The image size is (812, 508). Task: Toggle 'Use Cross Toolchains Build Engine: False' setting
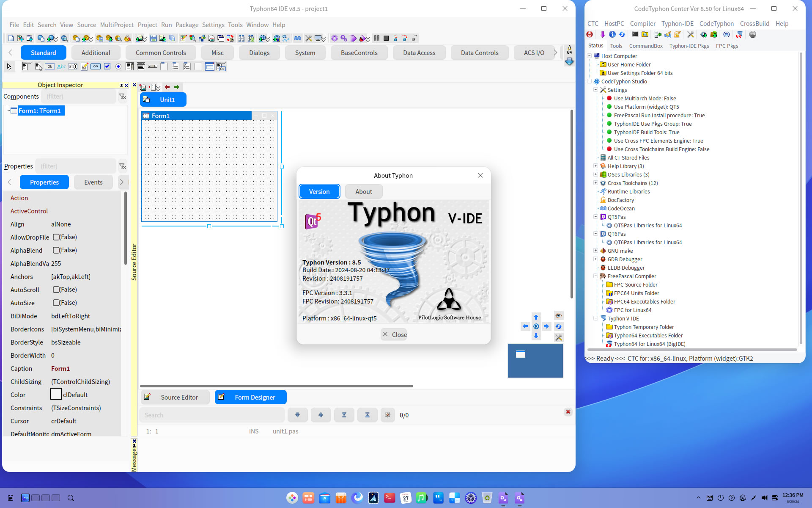[x=661, y=149]
